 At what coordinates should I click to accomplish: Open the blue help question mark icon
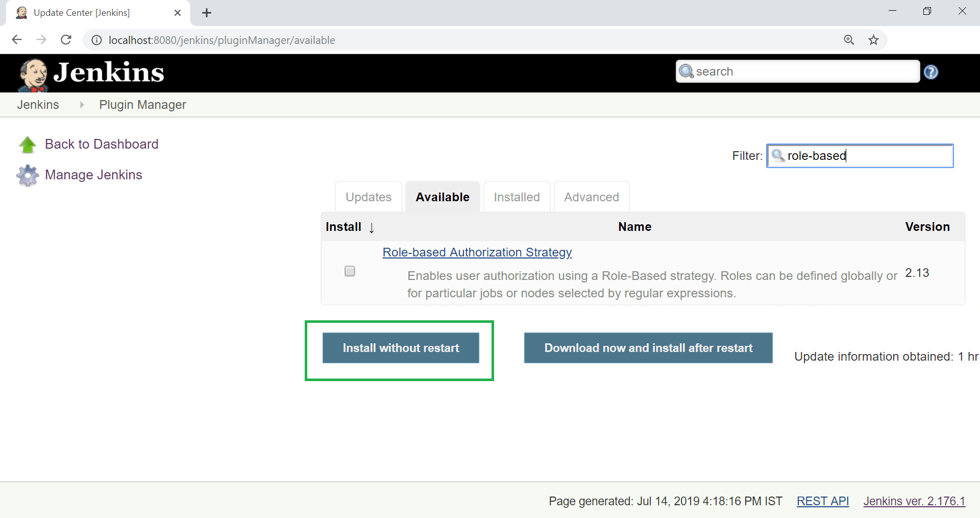(x=931, y=72)
